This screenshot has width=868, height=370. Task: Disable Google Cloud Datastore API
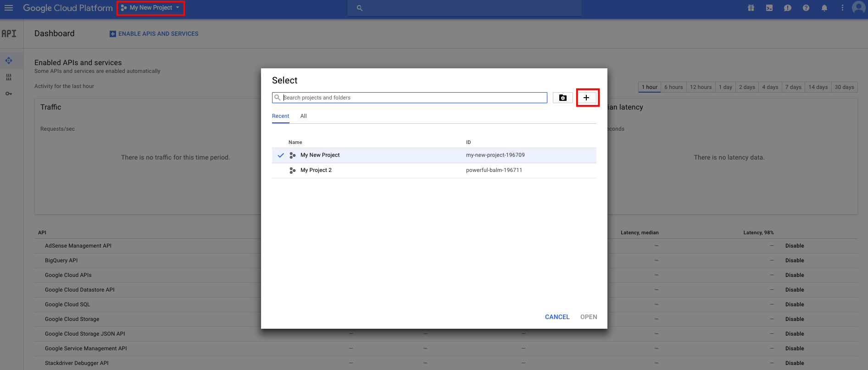pyautogui.click(x=795, y=290)
